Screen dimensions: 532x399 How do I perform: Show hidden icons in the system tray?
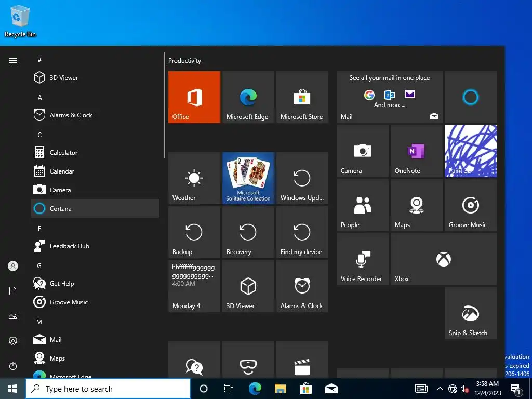tap(440, 389)
